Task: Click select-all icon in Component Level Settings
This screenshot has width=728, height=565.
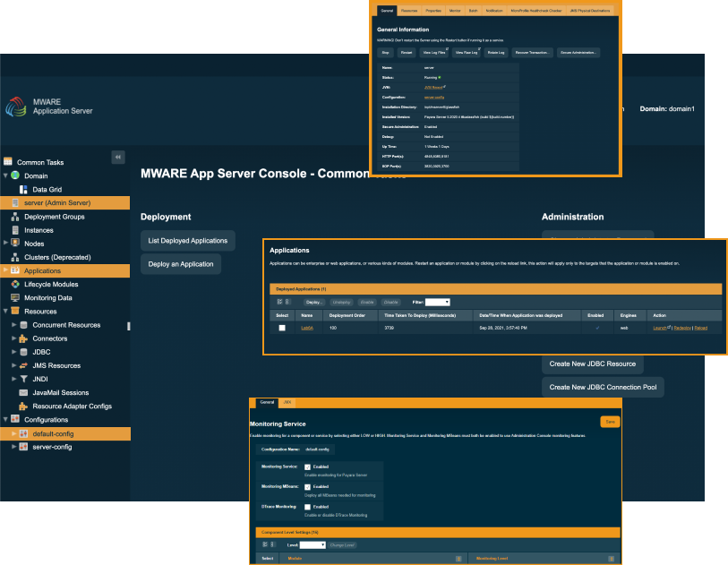Action: point(265,544)
